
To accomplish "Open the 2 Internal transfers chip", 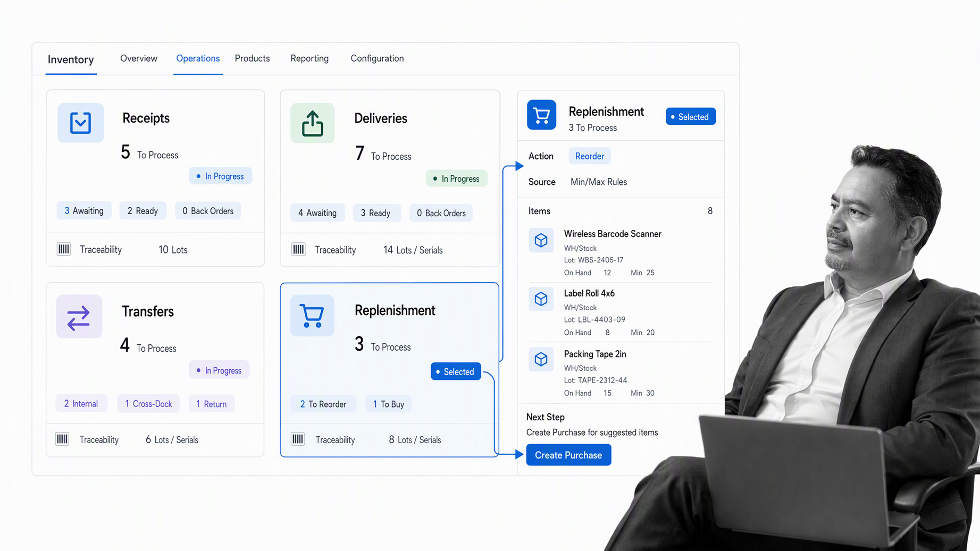I will click(81, 404).
